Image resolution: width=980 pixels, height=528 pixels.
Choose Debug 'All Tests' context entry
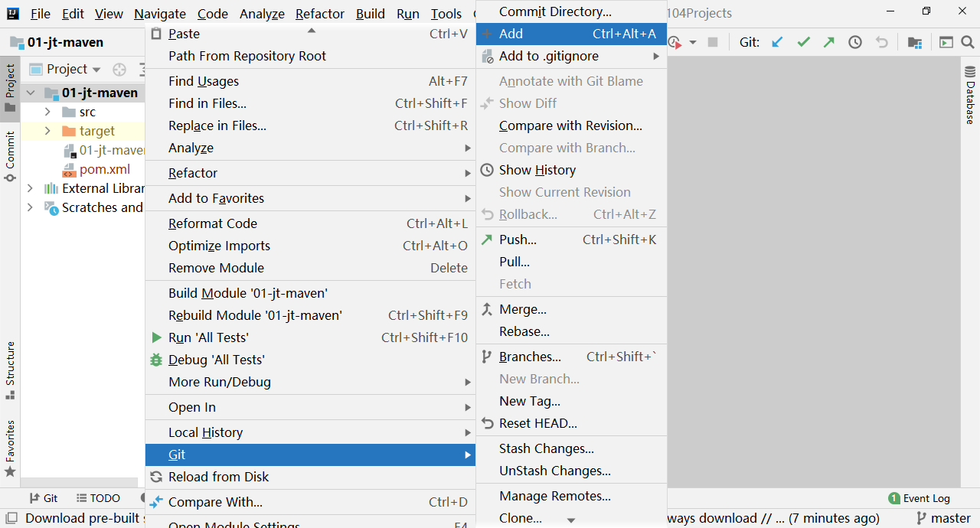pyautogui.click(x=310, y=360)
